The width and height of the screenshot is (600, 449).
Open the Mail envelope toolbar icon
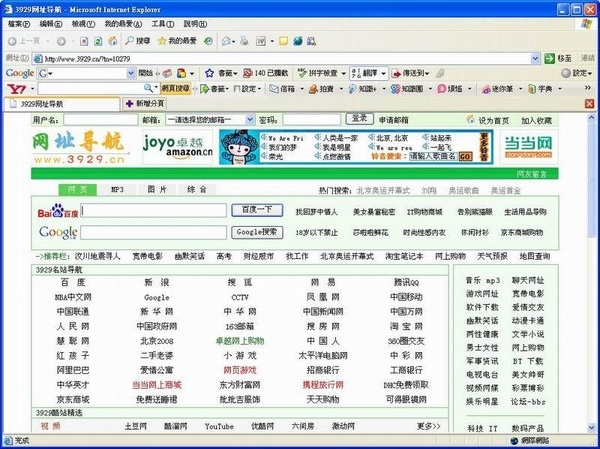pos(226,41)
